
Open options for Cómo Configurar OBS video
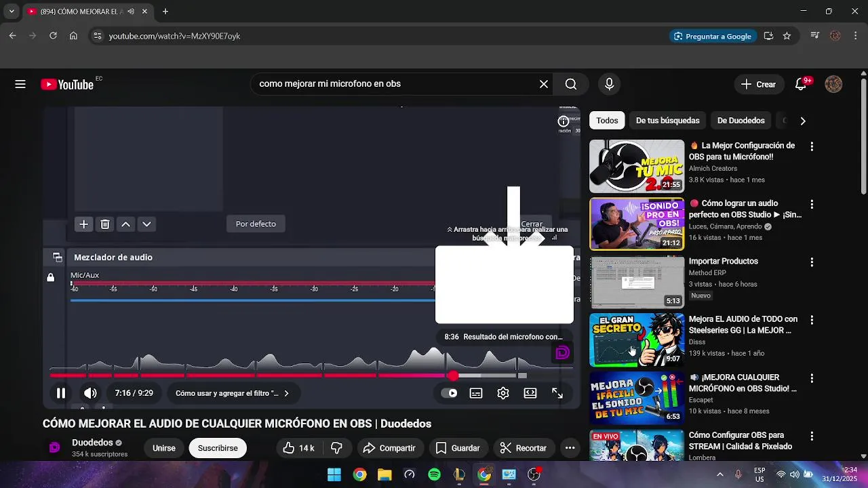tap(812, 436)
